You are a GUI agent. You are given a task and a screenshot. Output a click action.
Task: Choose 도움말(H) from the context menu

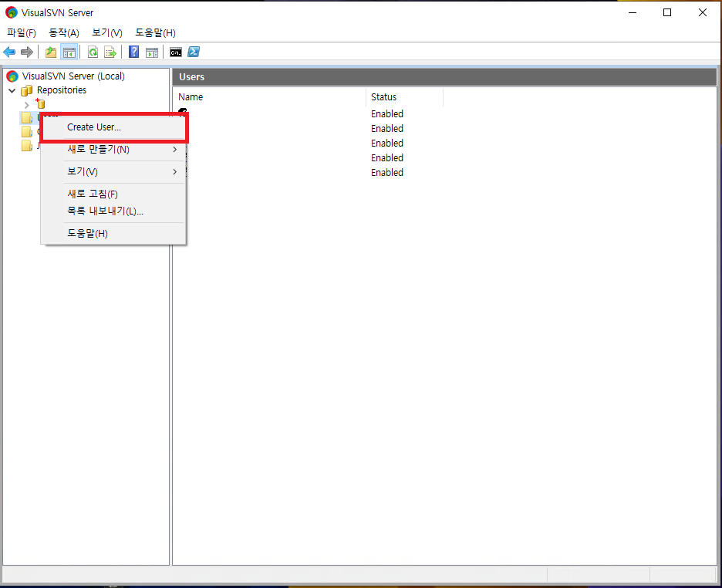click(113, 234)
